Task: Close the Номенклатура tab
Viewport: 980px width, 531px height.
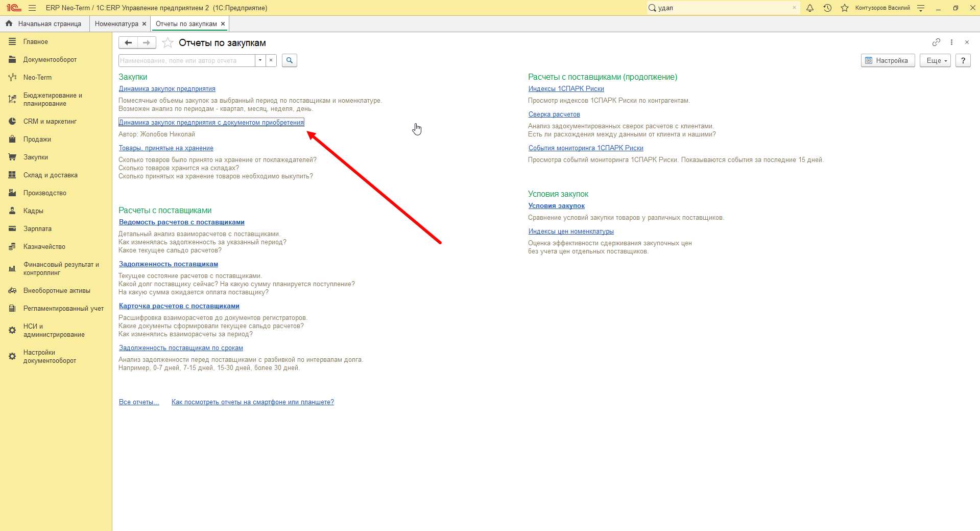Action: tap(144, 24)
